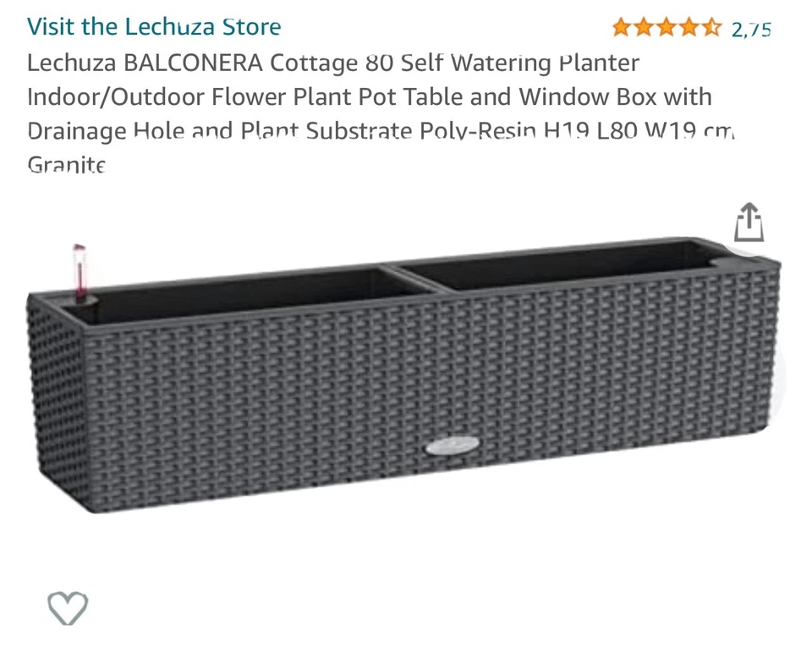Click the third orange rating star
Viewport: 812px width, 647px height.
667,28
